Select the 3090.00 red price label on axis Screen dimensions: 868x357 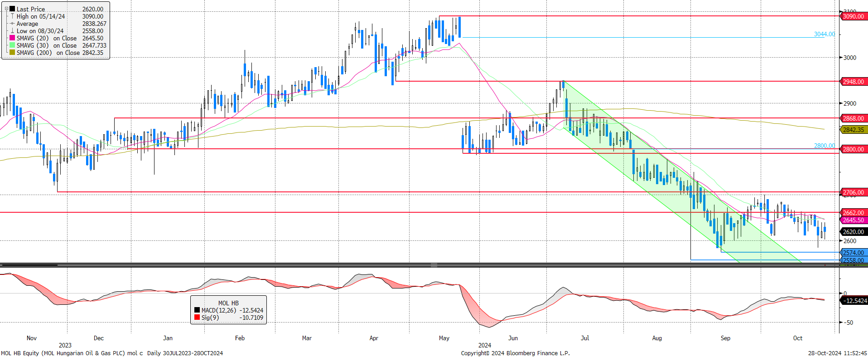coord(854,16)
